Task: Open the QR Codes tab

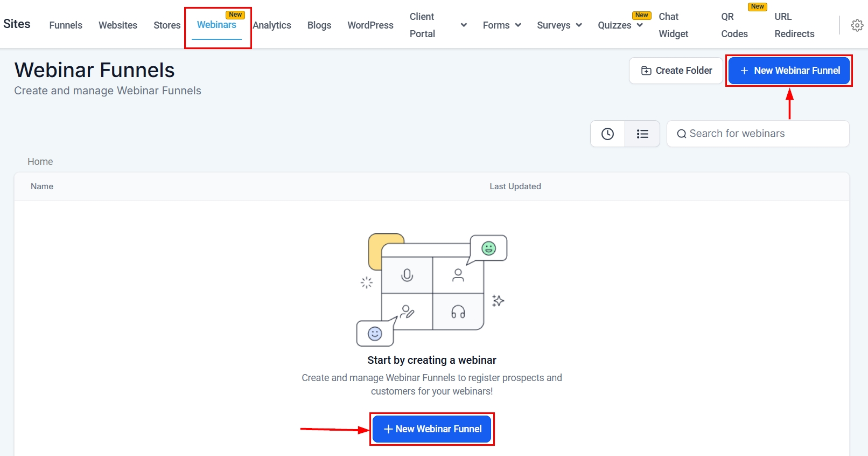Action: [x=734, y=25]
